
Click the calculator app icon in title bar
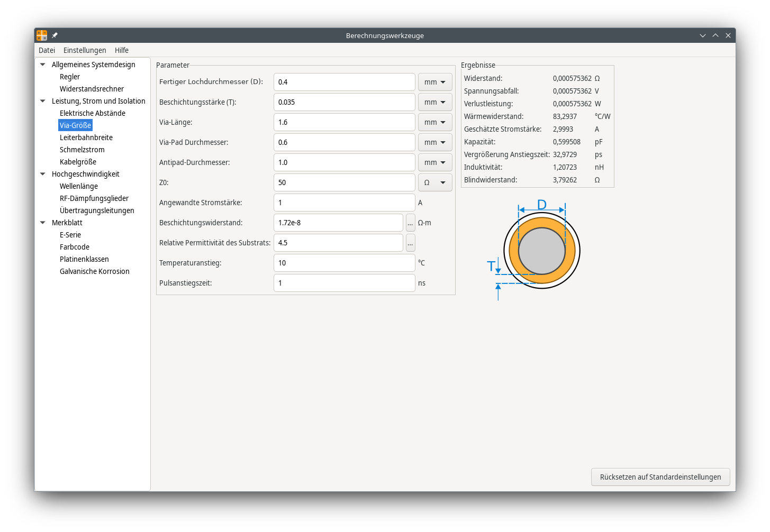click(42, 35)
